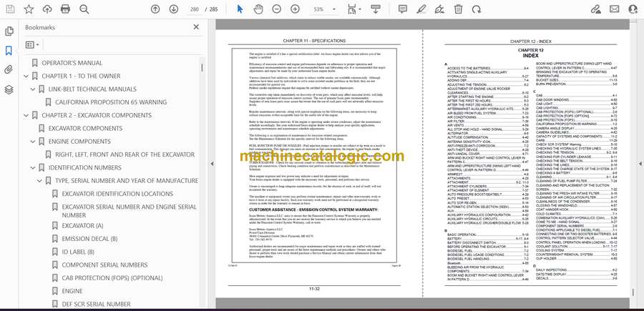The height and width of the screenshot is (311, 644).
Task: Open EXCAVATOR IDENTIFICATION LOCATIONS bookmark
Action: click(117, 194)
